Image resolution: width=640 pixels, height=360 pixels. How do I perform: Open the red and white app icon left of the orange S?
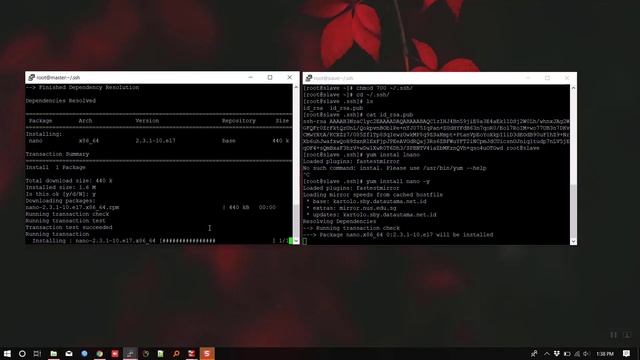point(191,353)
